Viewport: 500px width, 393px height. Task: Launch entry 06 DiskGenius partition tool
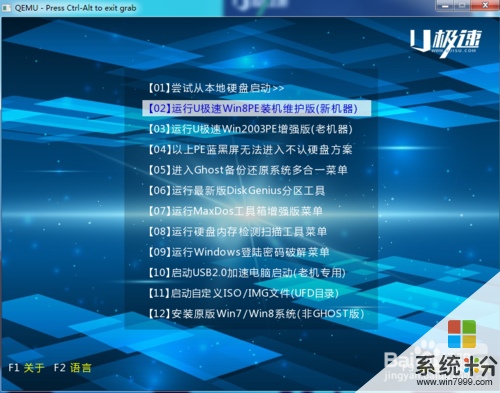236,191
